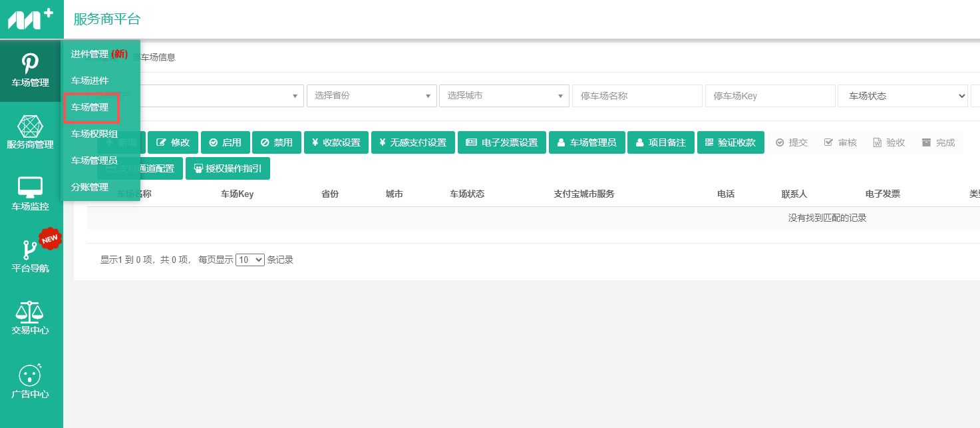This screenshot has height=428, width=980.
Task: Click the 禁用 disable button
Action: pyautogui.click(x=277, y=142)
